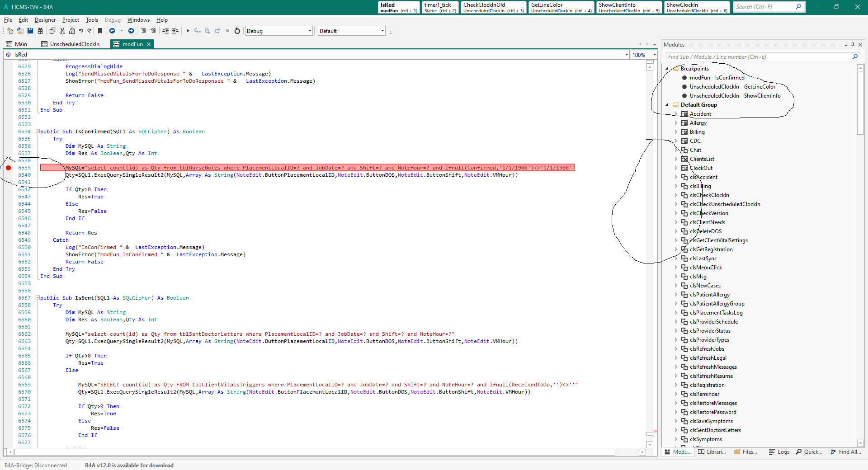Viewport: 868px width, 470px height.
Task: Open the Debug build configuration dropdown
Action: tap(310, 31)
